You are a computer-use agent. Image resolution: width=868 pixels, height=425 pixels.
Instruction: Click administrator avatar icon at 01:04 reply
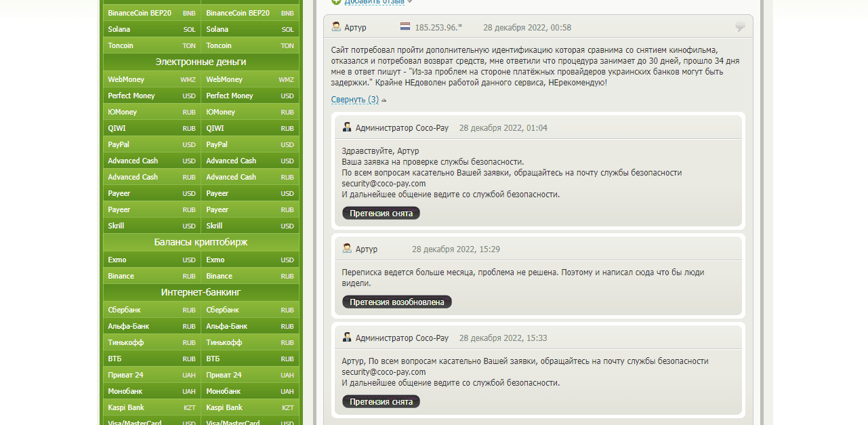(347, 127)
